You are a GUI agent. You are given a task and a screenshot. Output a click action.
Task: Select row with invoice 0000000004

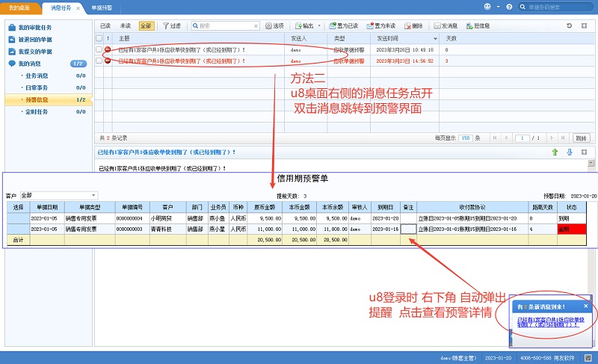(x=296, y=218)
